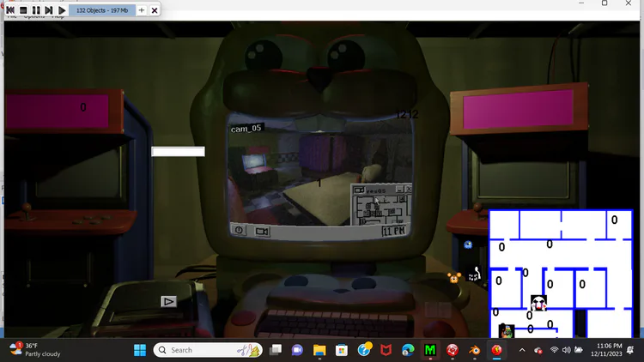Click the white figure icon beside the map
The height and width of the screenshot is (362, 644).
(474, 274)
